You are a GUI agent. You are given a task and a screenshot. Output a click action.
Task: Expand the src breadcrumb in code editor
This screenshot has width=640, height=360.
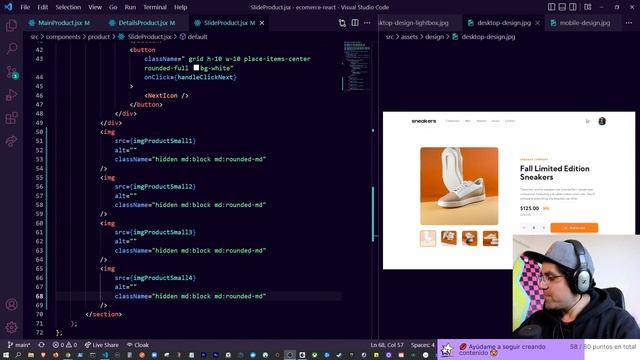34,37
